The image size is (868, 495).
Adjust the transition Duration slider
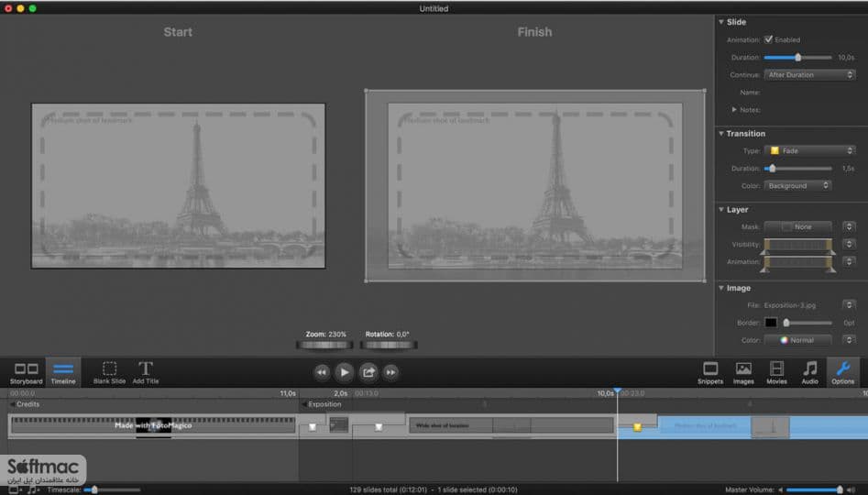pos(797,169)
